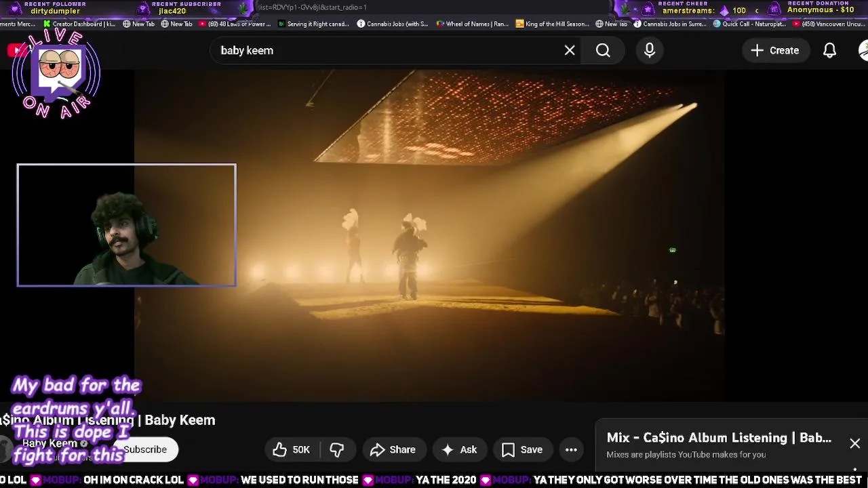Like the video with 50K likes
Screen dimensions: 868x488
(x=292, y=449)
